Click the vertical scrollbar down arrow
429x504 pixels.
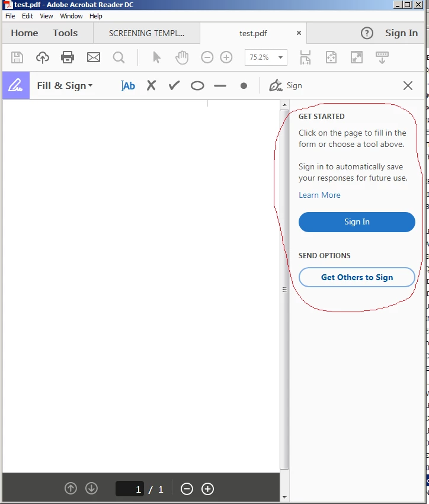(x=284, y=497)
